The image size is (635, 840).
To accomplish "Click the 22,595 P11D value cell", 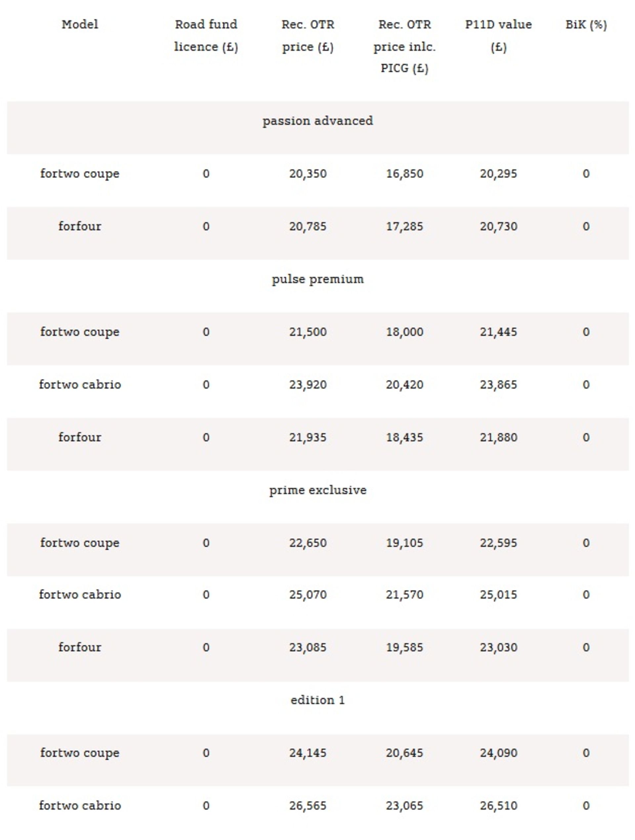I will click(498, 543).
